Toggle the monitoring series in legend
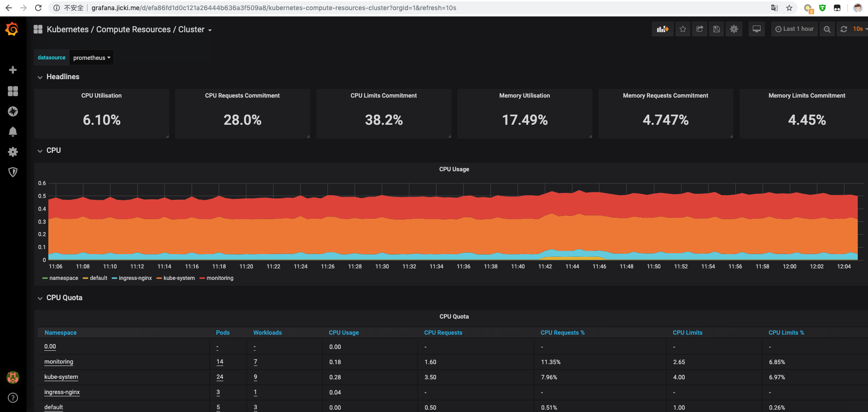Viewport: 868px width, 412px height. 220,278
